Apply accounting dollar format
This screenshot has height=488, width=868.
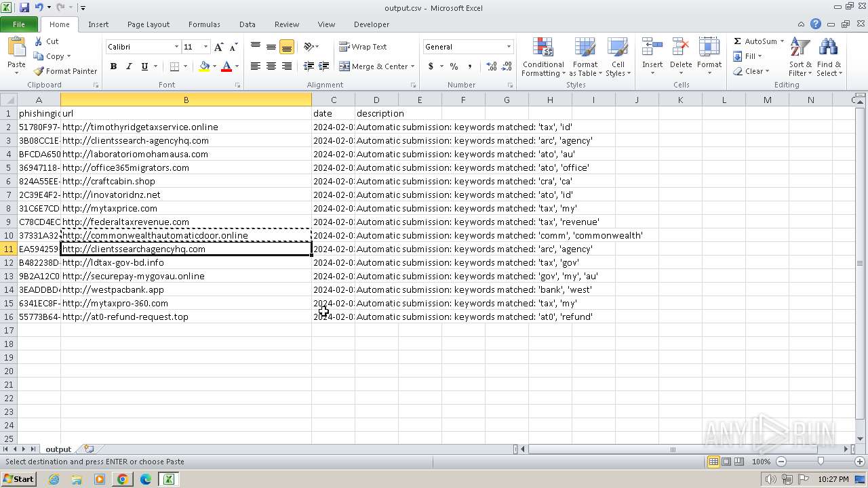point(431,66)
